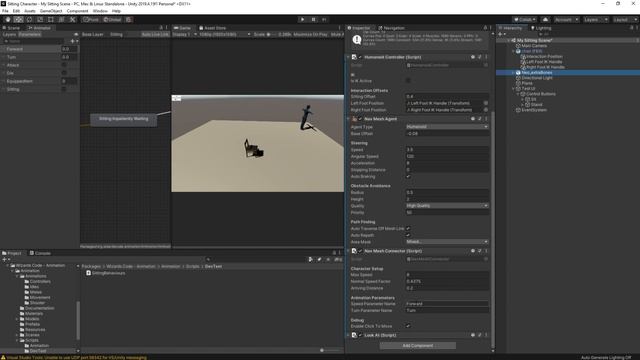This screenshot has height=360, width=640.
Task: Open the Collab button
Action: (524, 20)
